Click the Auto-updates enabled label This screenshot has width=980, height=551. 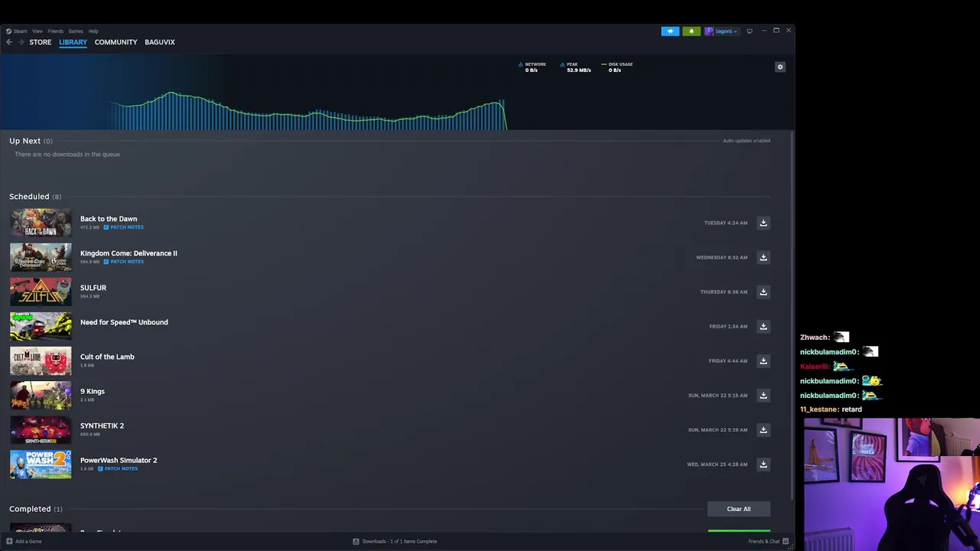[746, 141]
